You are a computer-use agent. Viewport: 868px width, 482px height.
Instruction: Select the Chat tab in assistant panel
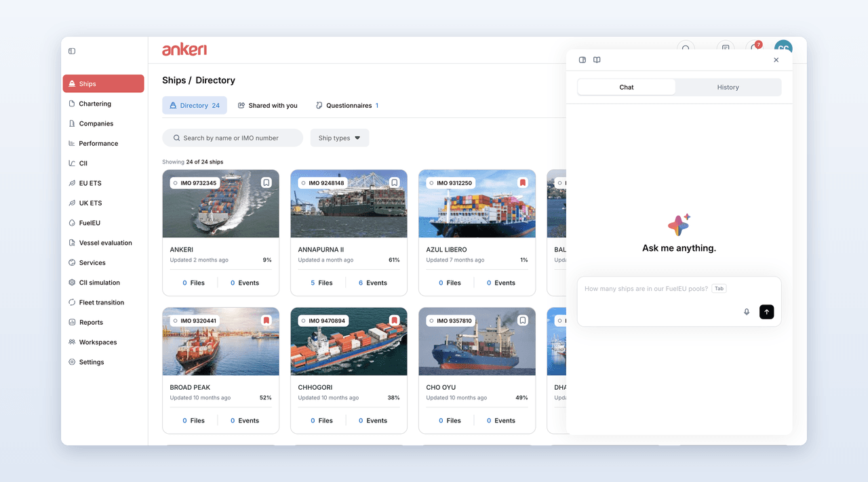click(627, 87)
